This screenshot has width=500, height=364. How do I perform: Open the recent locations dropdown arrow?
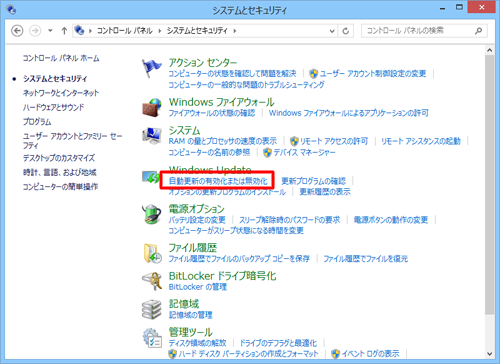tap(50, 31)
